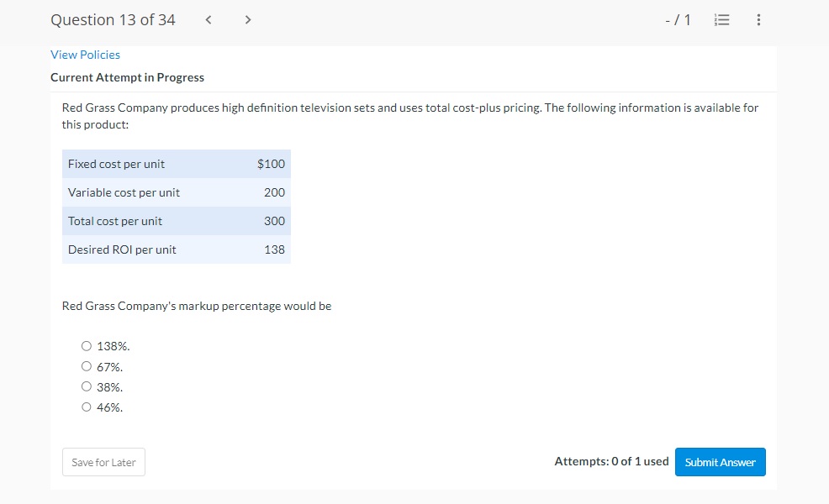Click the "Attempts: 0 of 1 used" text
The image size is (829, 504).
tap(612, 461)
